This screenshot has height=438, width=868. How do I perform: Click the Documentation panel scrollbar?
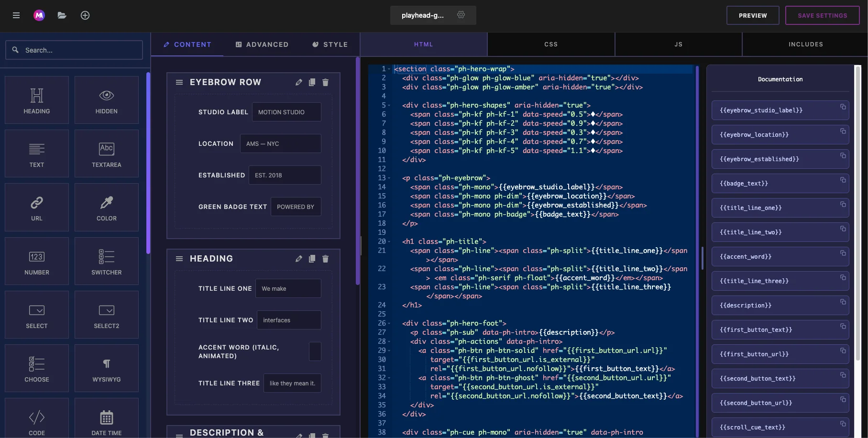[x=858, y=213]
